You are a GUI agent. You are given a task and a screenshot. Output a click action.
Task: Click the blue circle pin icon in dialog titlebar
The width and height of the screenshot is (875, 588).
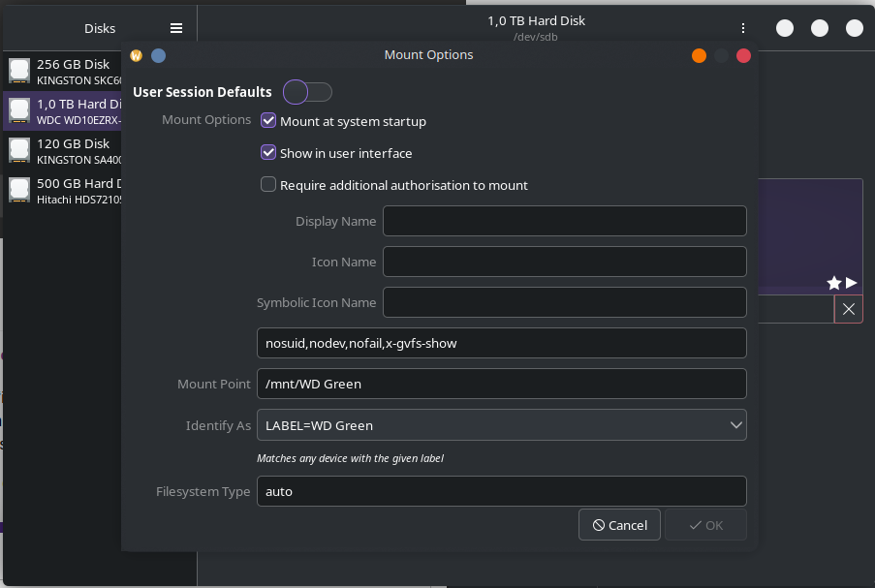point(158,55)
